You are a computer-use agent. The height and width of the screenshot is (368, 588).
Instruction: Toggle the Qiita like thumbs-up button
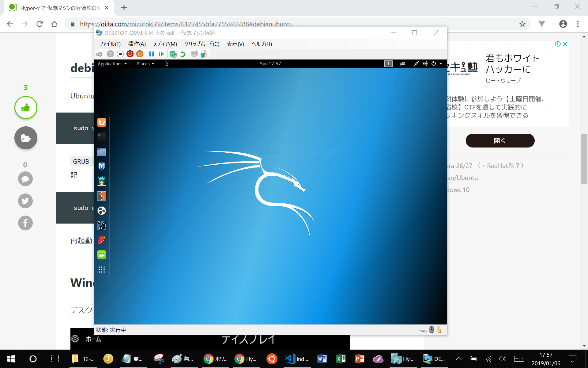click(26, 108)
